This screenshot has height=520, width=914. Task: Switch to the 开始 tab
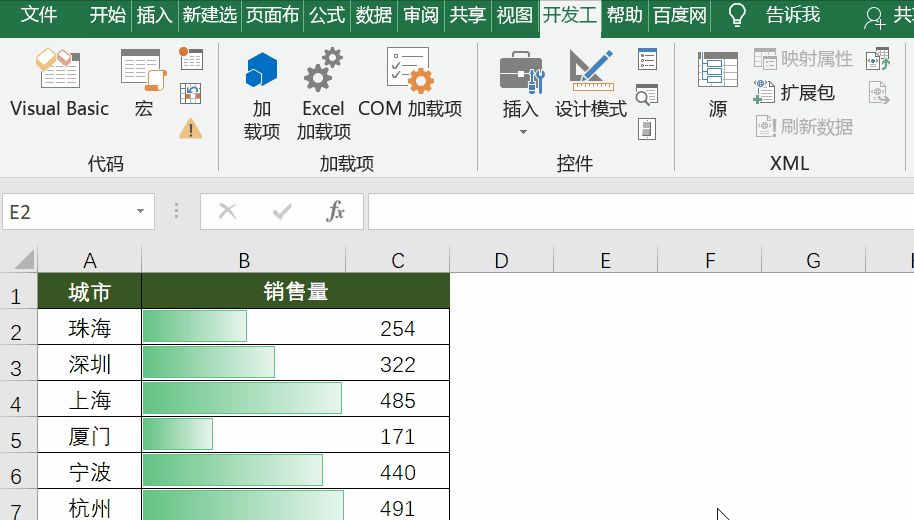click(x=108, y=15)
